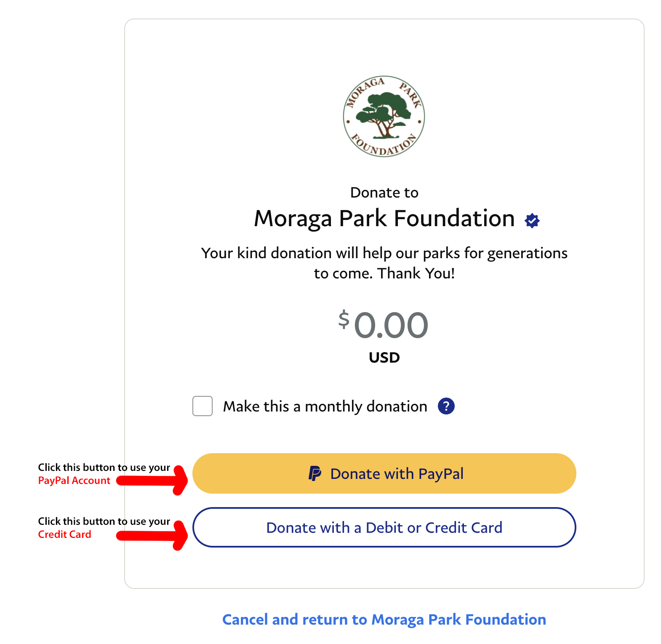Click the donation description text
This screenshot has height=644, width=661.
[x=384, y=262]
